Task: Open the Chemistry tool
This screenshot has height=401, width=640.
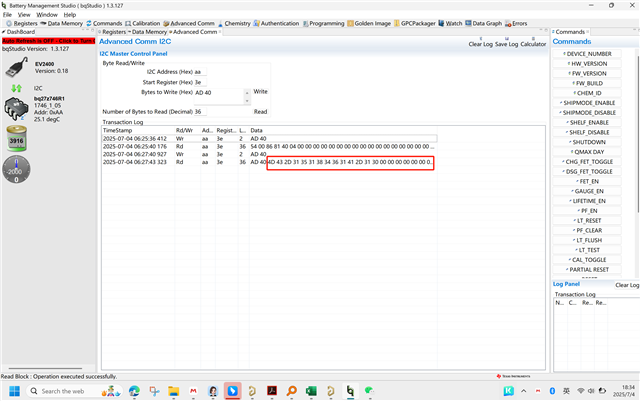Action: click(x=234, y=23)
